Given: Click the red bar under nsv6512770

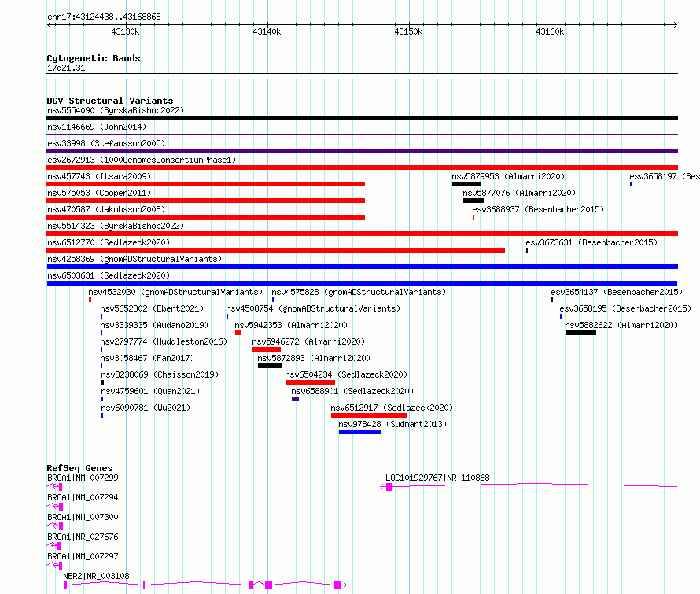Looking at the screenshot, I should coord(276,250).
